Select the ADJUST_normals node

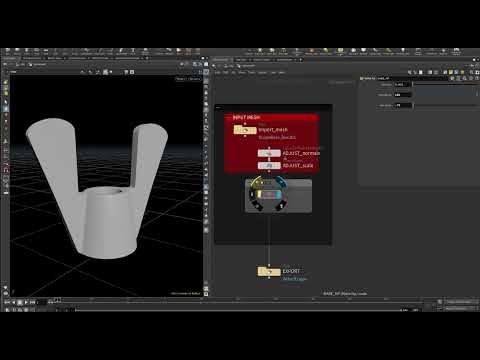[x=269, y=153]
